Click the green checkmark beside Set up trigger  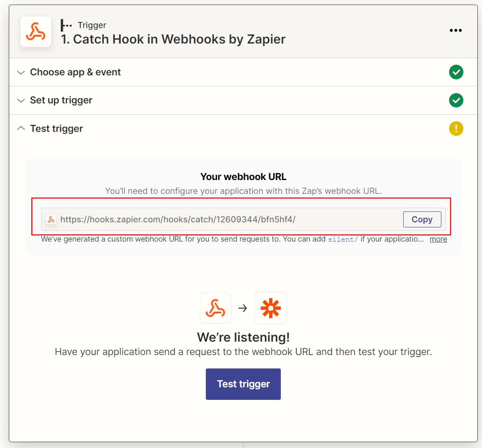point(456,100)
